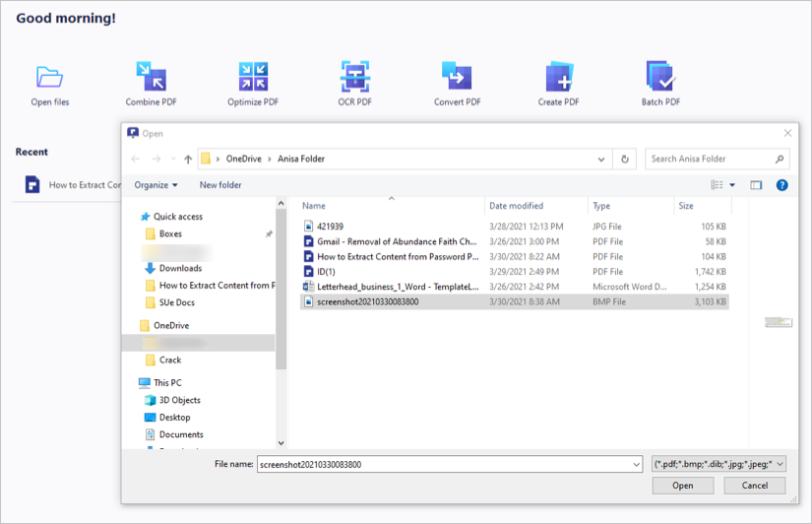
Task: Toggle the preview pane icon
Action: 756,185
